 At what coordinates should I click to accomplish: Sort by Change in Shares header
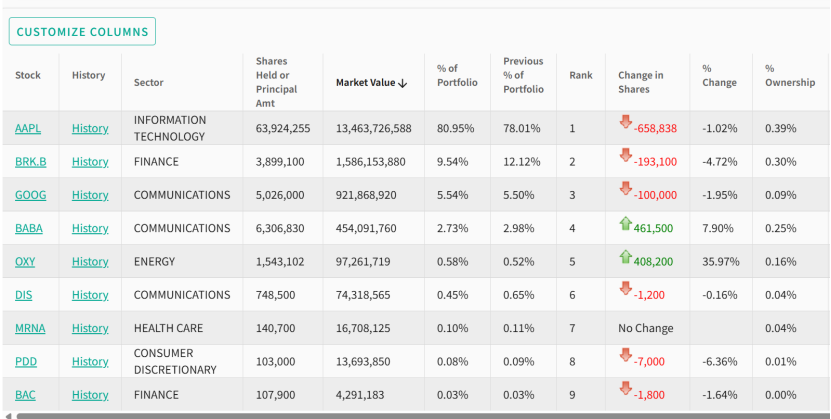640,75
